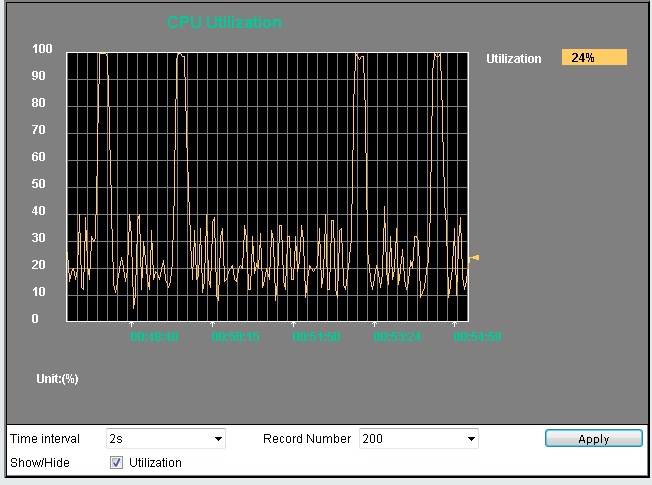Click the Utilization checkbox label text
Viewport: 652px width, 485px height.
[155, 463]
